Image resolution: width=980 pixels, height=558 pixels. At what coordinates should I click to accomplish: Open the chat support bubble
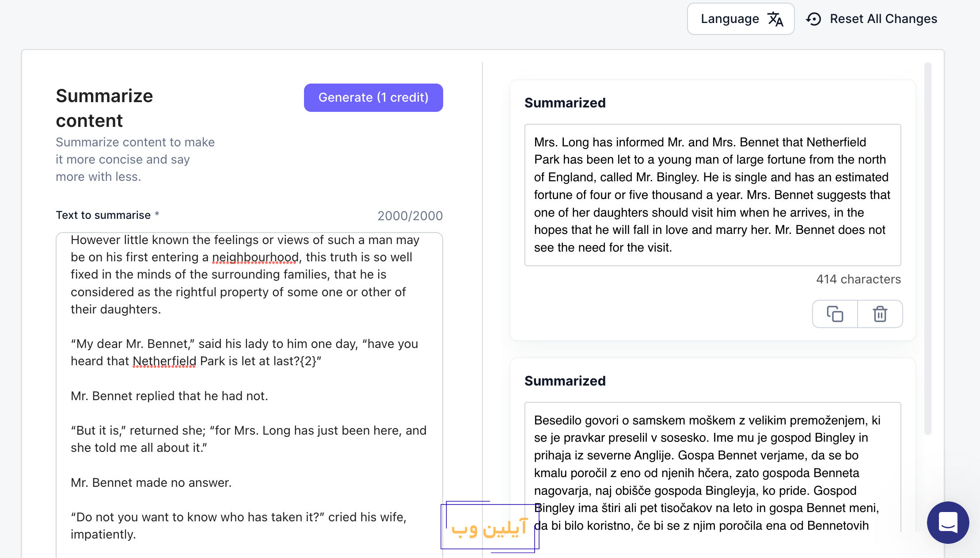point(948,522)
